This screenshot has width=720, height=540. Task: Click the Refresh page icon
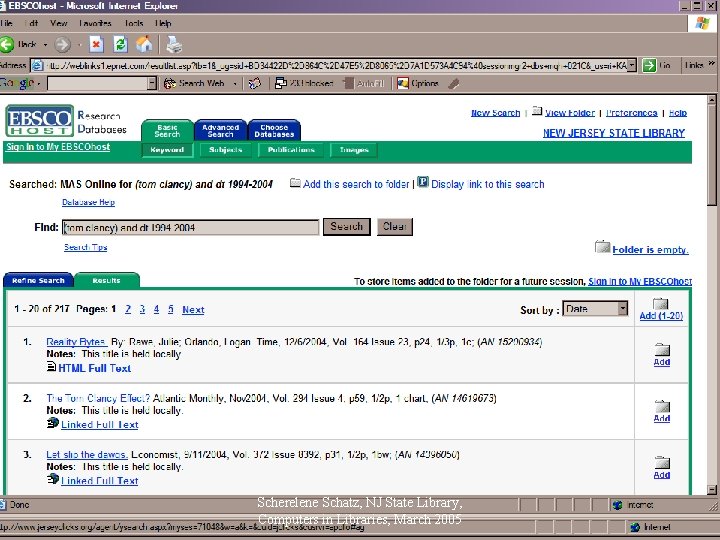tap(120, 45)
